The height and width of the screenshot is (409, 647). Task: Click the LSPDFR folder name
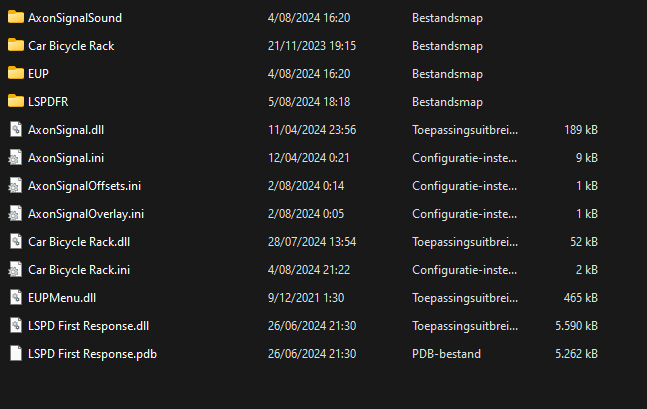point(48,101)
